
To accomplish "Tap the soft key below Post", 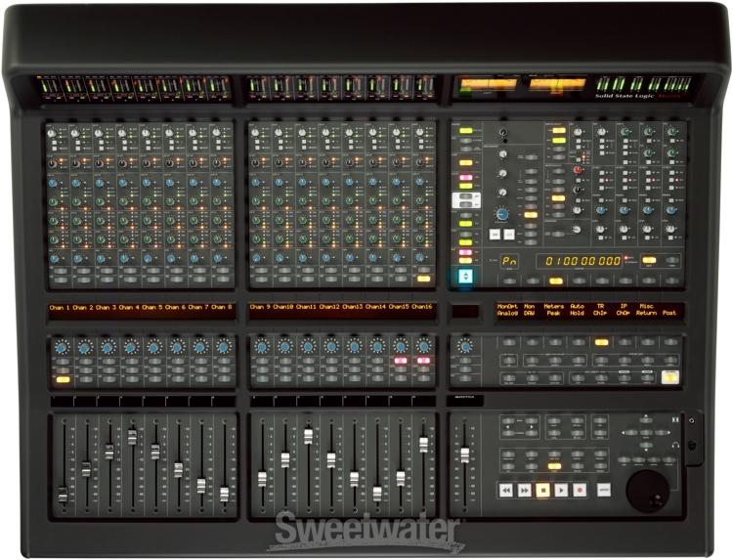I will (670, 342).
